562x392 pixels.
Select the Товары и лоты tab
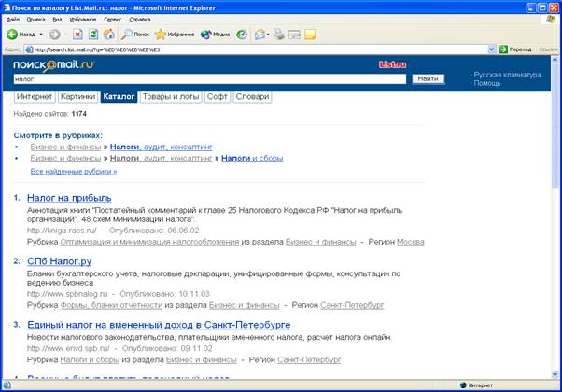[x=171, y=96]
